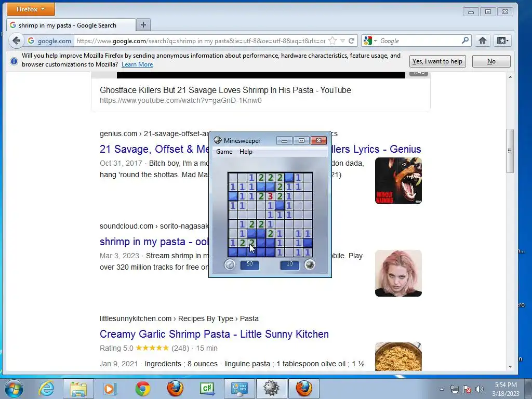Open URL history dropdown arrow
Viewport: 532px width, 399px height.
342,41
